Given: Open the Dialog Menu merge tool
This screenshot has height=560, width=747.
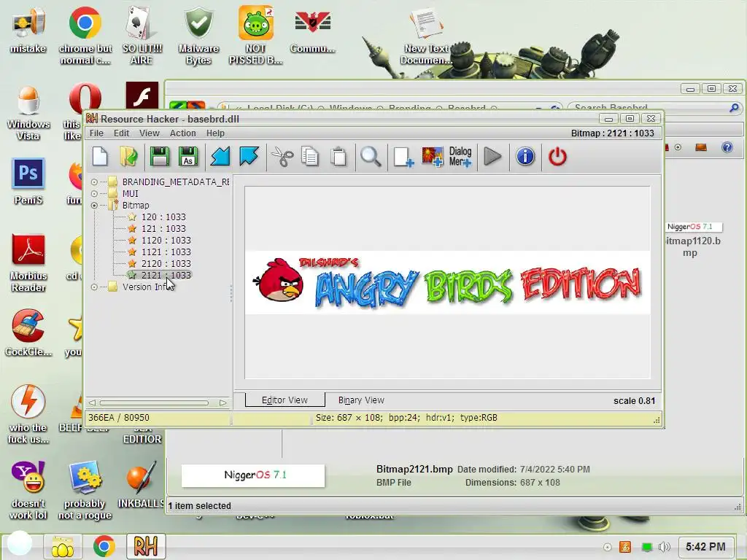Looking at the screenshot, I should tap(460, 157).
